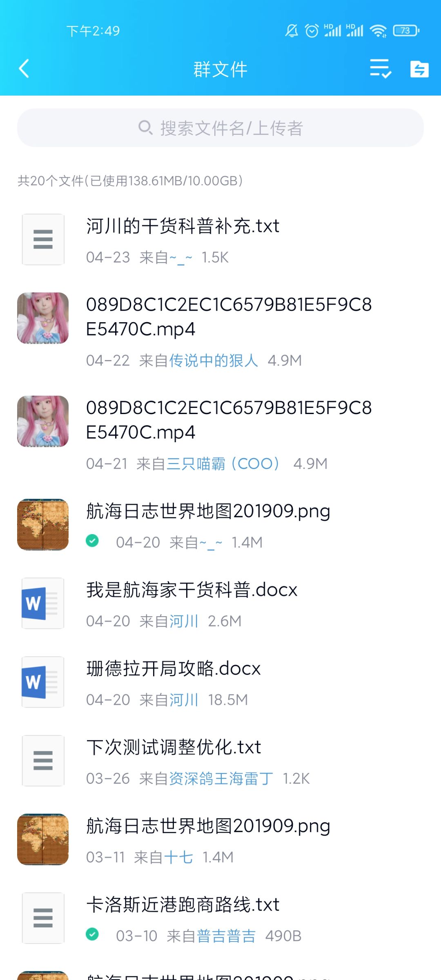This screenshot has width=441, height=980.
Task: Tap Word icon for 珊德拉开局攻略.docx
Action: [43, 682]
